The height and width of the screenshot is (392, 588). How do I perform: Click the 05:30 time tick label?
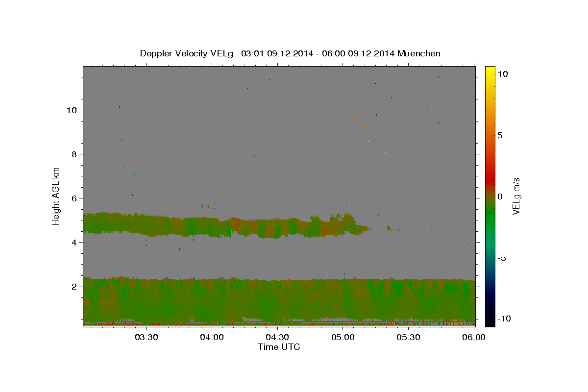(409, 337)
